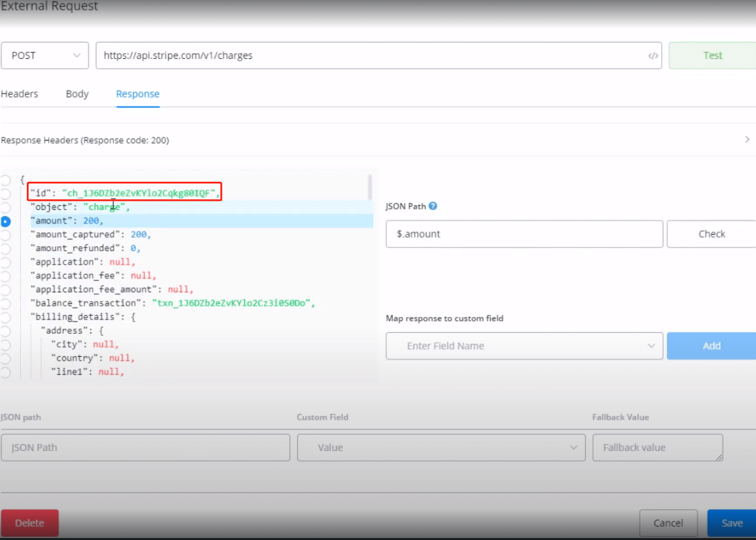Click the code brackets icon in URL field
Image resolution: width=756 pixels, height=540 pixels.
coord(653,56)
